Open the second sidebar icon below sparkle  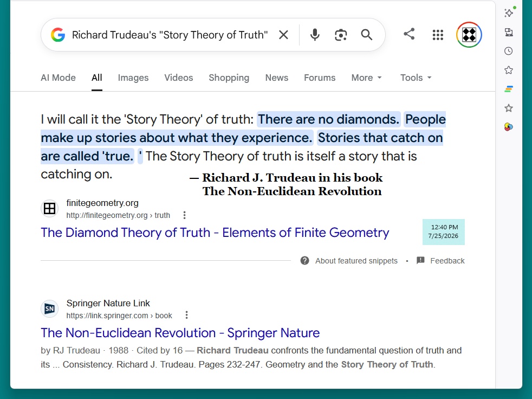[509, 33]
